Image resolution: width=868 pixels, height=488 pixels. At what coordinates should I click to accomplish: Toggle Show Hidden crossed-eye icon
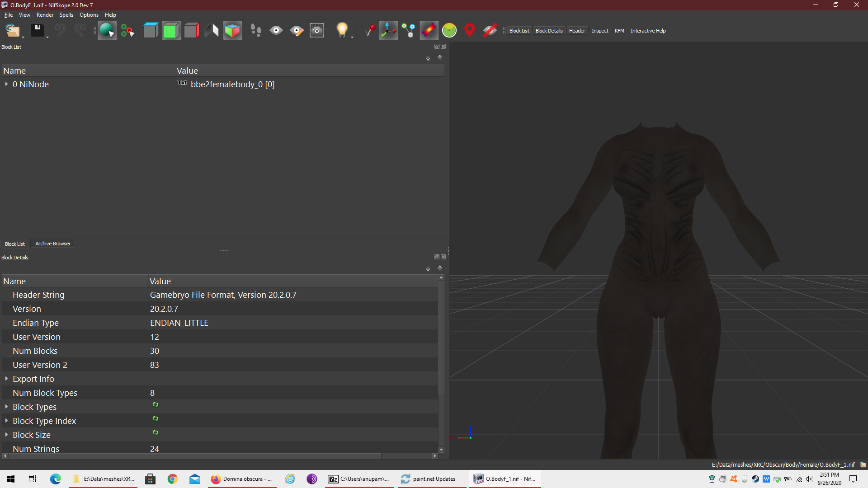coord(490,31)
